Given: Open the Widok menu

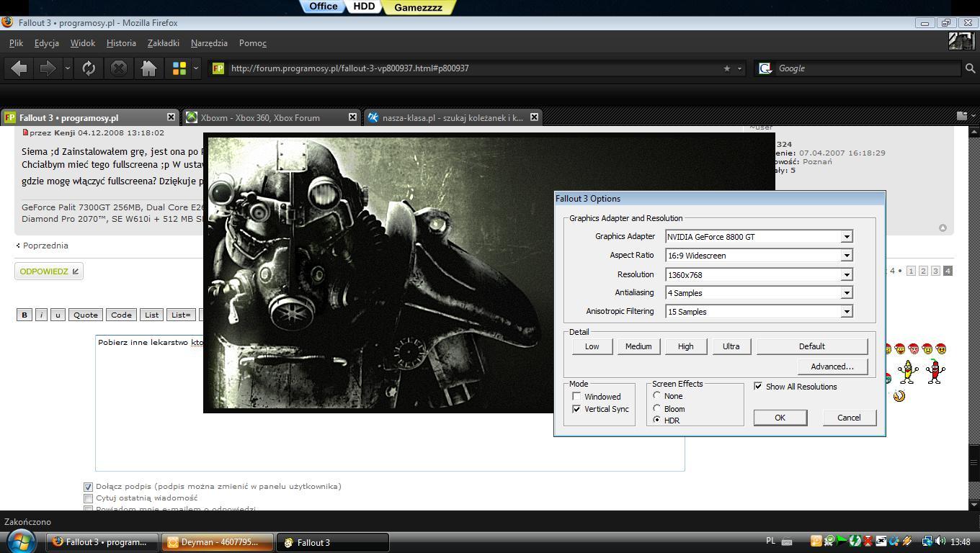Looking at the screenshot, I should tap(83, 43).
